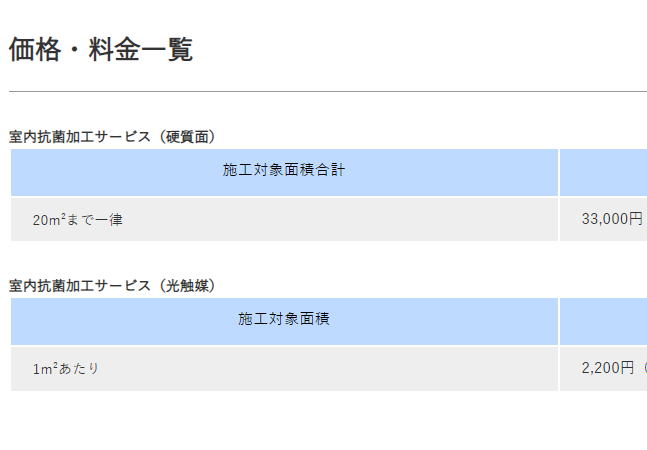The image size is (647, 450).
Task: Select the 施工対象面積 column header
Action: click(x=284, y=320)
